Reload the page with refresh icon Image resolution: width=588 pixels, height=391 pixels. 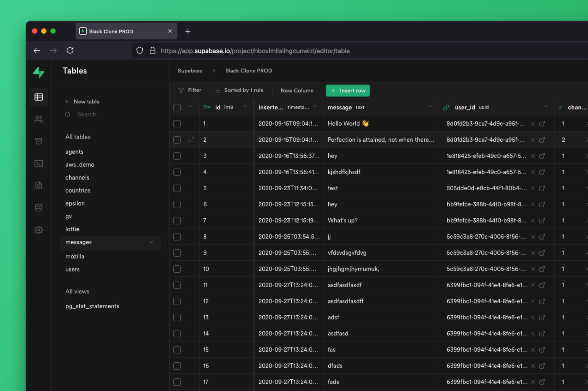70,50
